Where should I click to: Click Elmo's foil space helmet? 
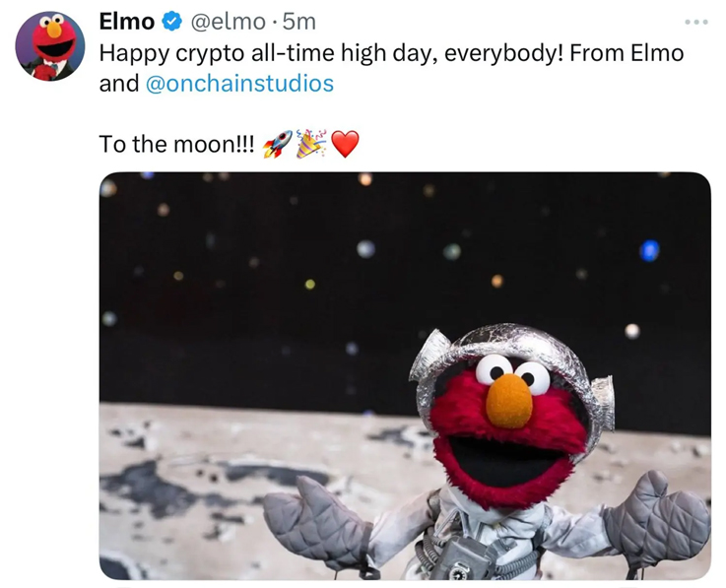coord(502,344)
